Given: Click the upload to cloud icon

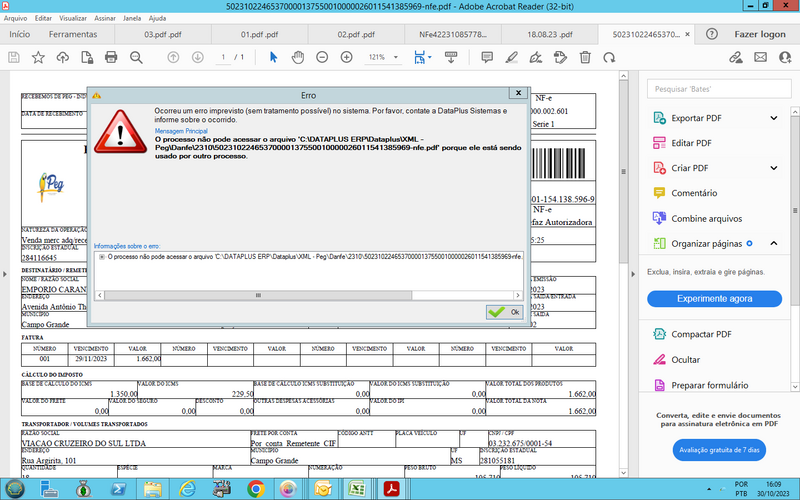Looking at the screenshot, I should [x=63, y=57].
